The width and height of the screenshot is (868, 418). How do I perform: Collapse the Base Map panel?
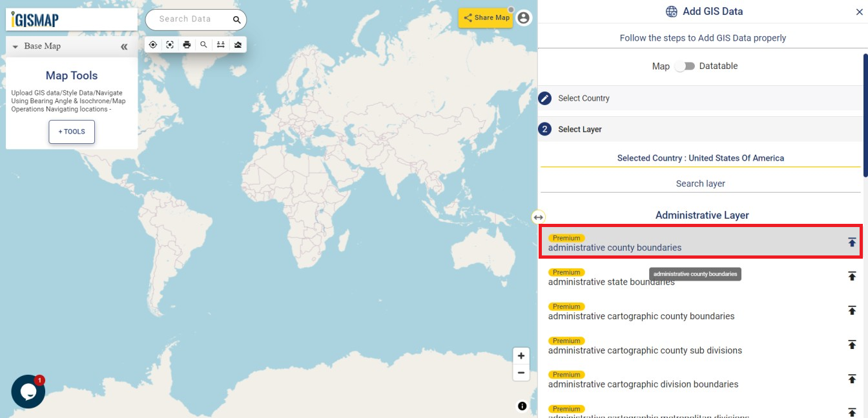pyautogui.click(x=123, y=46)
